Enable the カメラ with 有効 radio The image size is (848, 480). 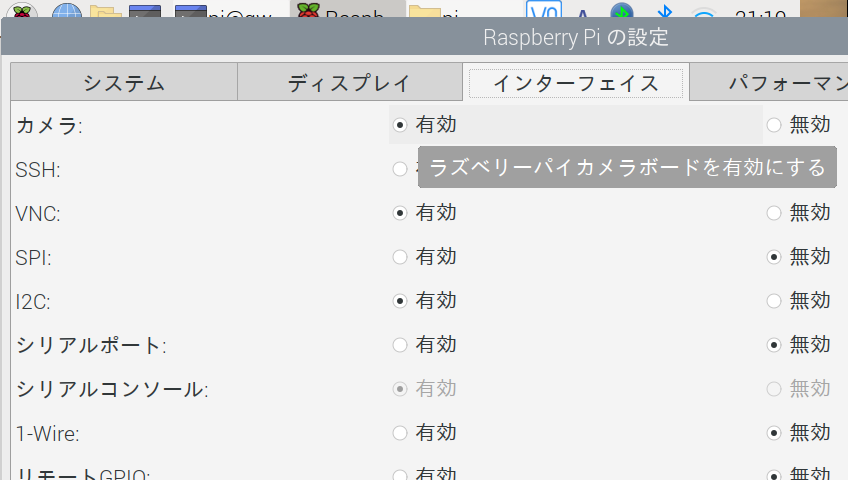click(x=400, y=125)
